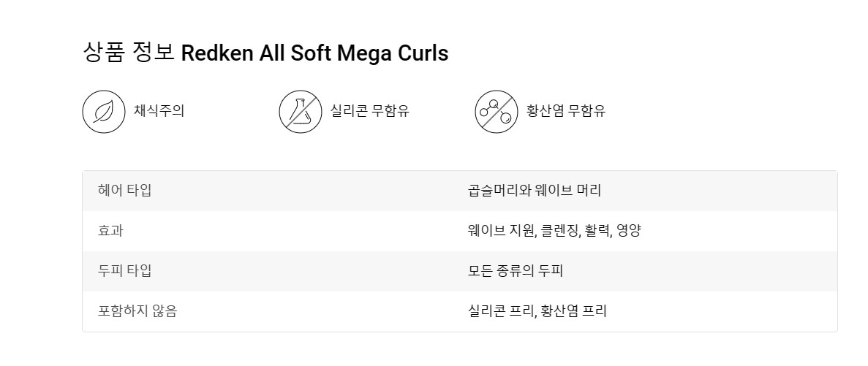Viewport: 868px width, 366px height.
Task: Select the 황산염 무함유 label
Action: (566, 110)
